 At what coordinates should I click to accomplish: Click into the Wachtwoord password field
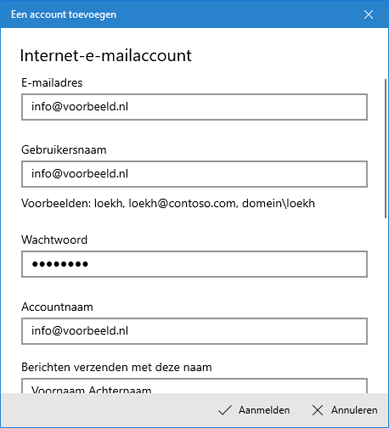[194, 264]
